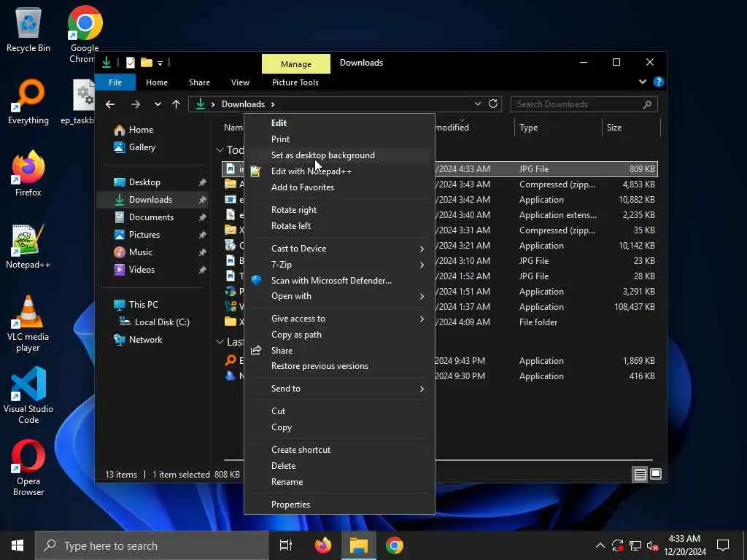Choose Scan with Microsoft Defender
Image resolution: width=747 pixels, height=560 pixels.
point(339,281)
